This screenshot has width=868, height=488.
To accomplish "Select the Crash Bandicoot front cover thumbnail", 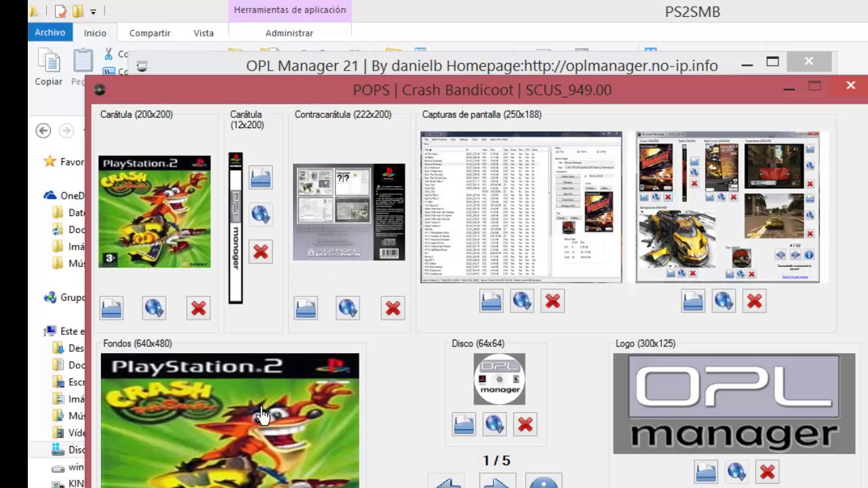I will pyautogui.click(x=155, y=211).
